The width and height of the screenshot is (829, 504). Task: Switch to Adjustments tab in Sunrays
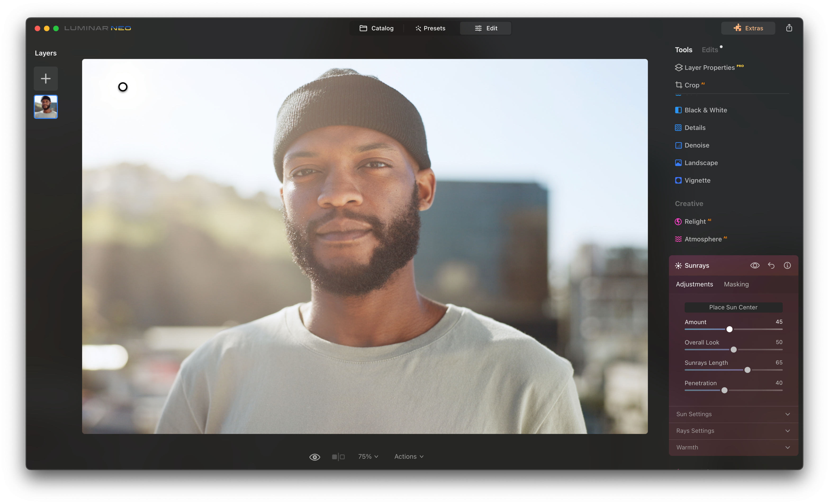[x=694, y=284]
